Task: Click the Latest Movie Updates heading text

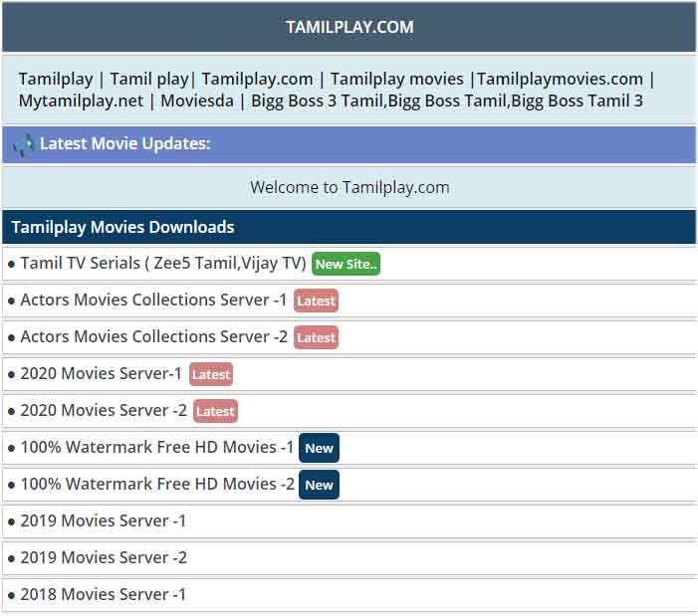Action: click(125, 143)
